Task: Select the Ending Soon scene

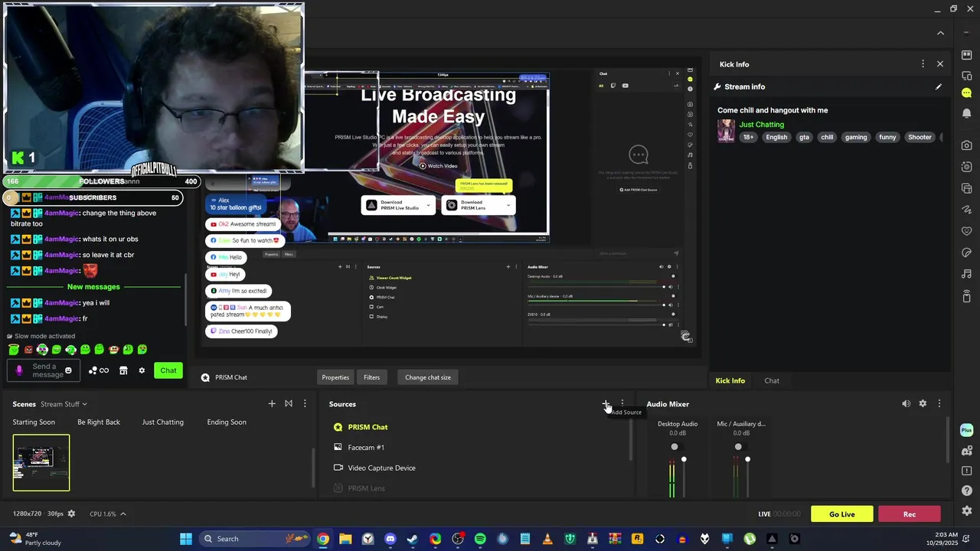Action: tap(227, 422)
